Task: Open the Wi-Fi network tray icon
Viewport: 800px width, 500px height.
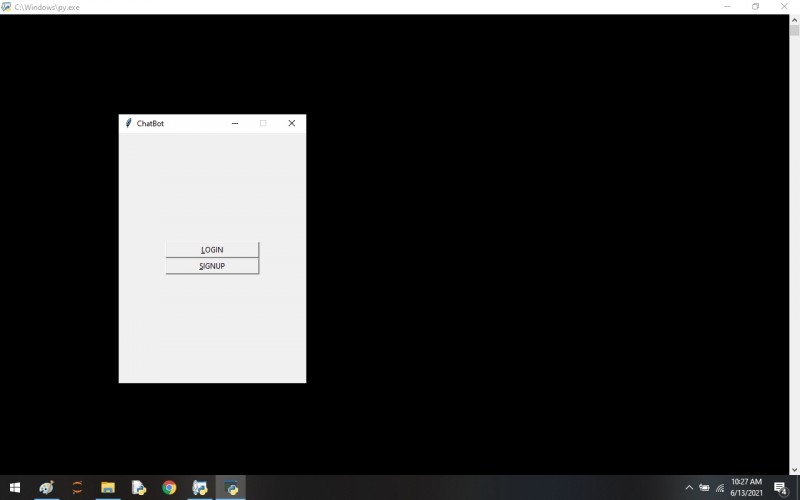Action: pos(720,488)
